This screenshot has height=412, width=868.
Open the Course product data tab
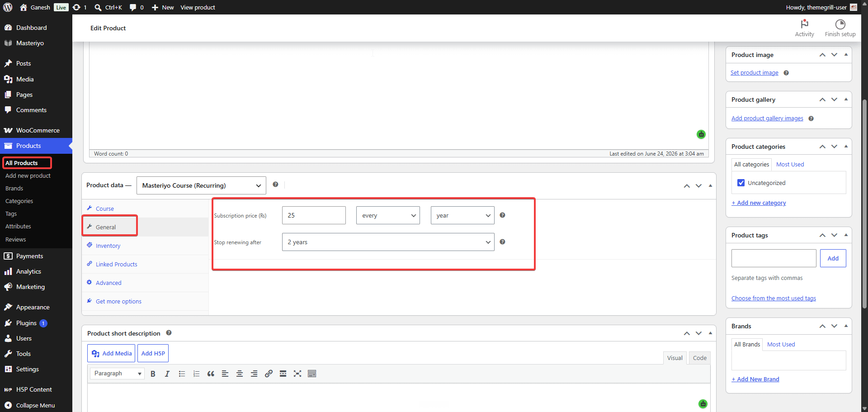click(105, 208)
